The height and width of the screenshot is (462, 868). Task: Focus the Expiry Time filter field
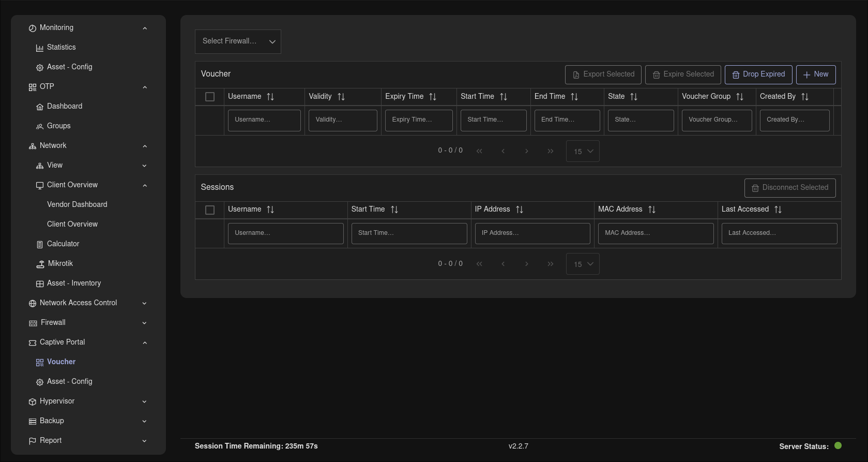coord(419,120)
